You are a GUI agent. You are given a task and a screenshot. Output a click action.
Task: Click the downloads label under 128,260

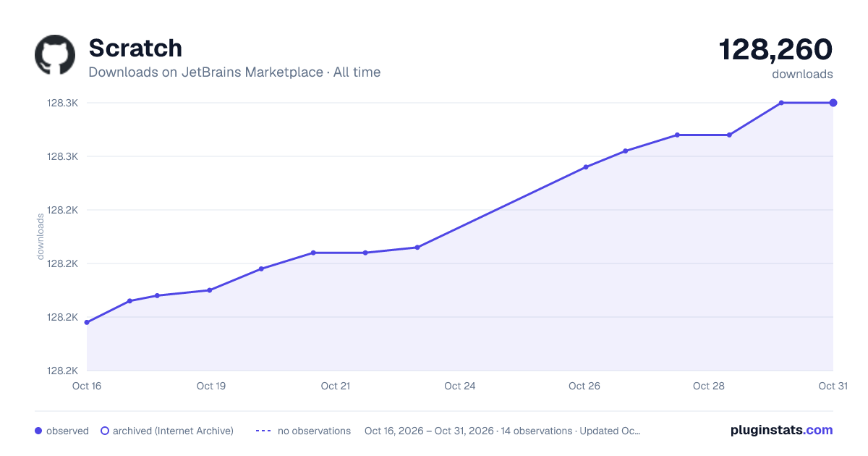(x=802, y=74)
